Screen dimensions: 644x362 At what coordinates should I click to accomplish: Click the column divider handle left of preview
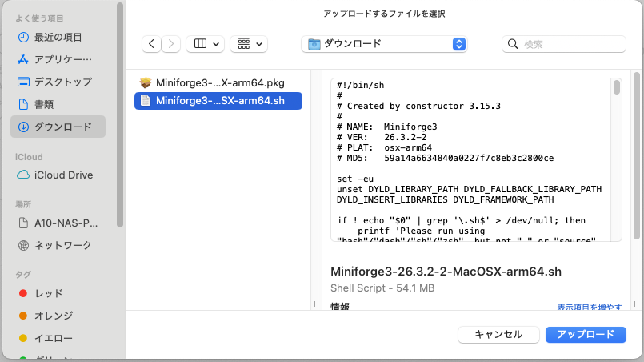pos(316,304)
